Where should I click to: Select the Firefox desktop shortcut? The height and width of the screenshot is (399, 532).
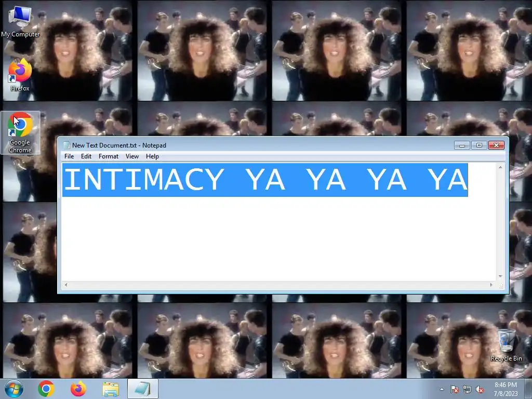pyautogui.click(x=20, y=75)
